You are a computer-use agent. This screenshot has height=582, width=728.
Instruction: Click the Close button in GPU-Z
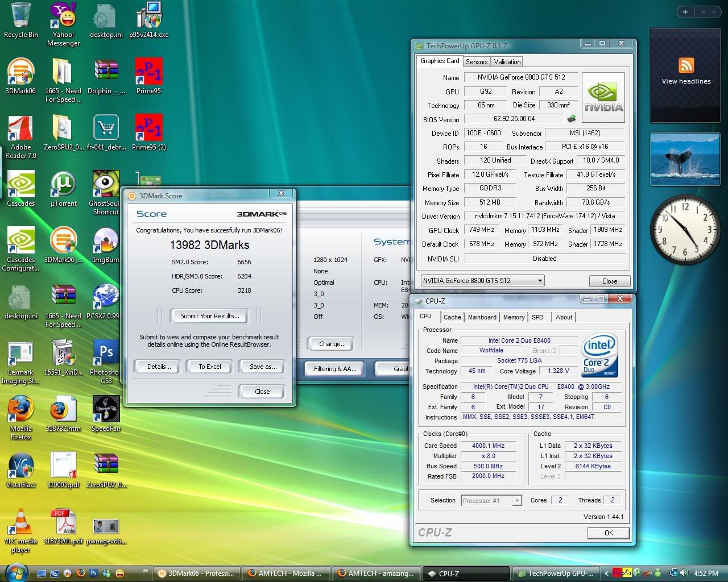click(610, 281)
